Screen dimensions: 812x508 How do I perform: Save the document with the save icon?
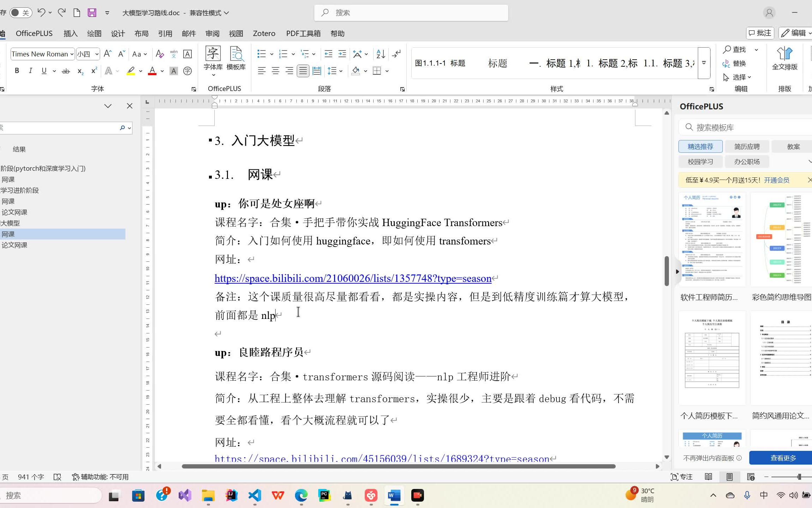point(92,13)
